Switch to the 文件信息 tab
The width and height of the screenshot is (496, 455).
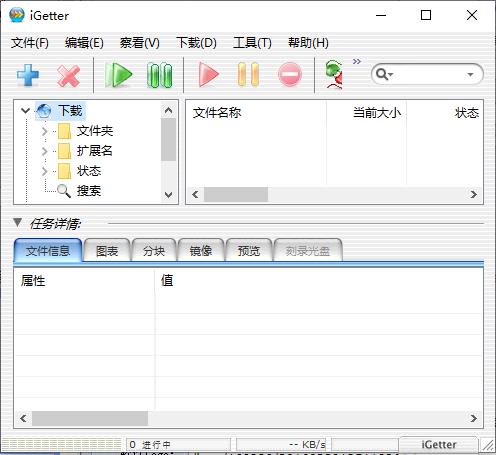[x=48, y=251]
